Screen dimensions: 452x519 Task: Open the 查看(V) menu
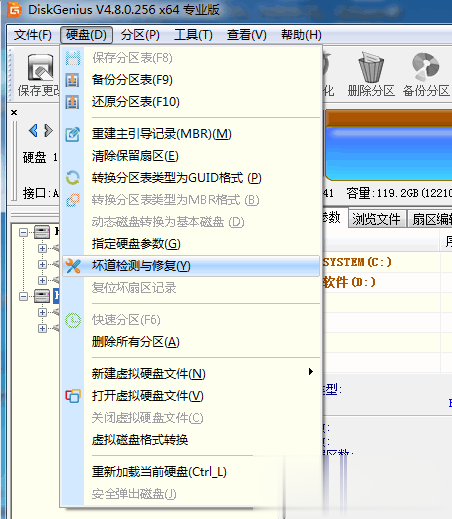click(x=247, y=35)
